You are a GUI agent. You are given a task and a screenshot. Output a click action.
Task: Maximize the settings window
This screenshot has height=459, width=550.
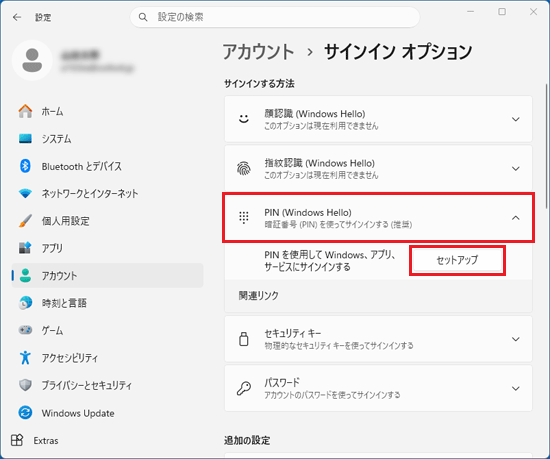(x=502, y=12)
